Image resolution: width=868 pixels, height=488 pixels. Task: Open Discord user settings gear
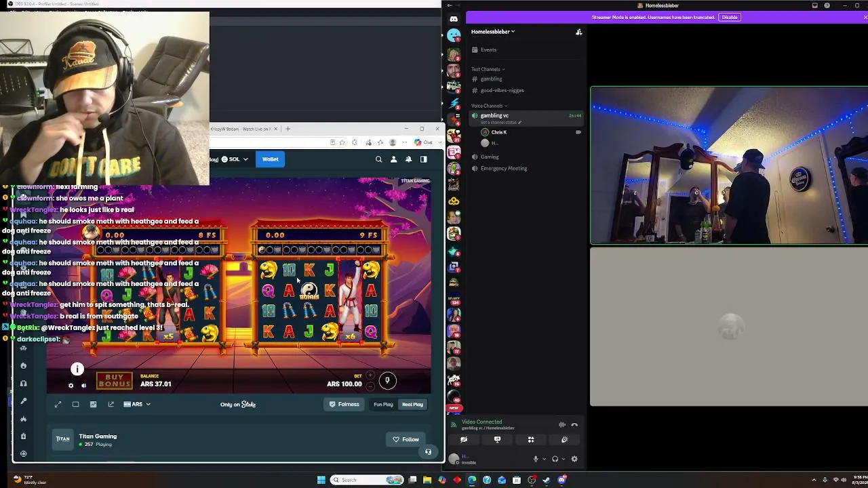(574, 459)
